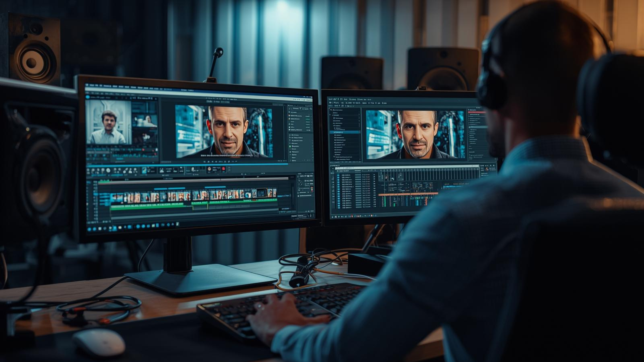The height and width of the screenshot is (362, 644).
Task: Open the first menu on right monitor's menu bar
Action: click(330, 99)
